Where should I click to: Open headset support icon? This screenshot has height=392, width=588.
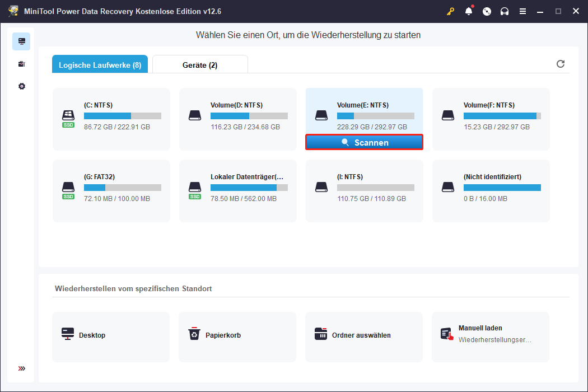(x=505, y=11)
